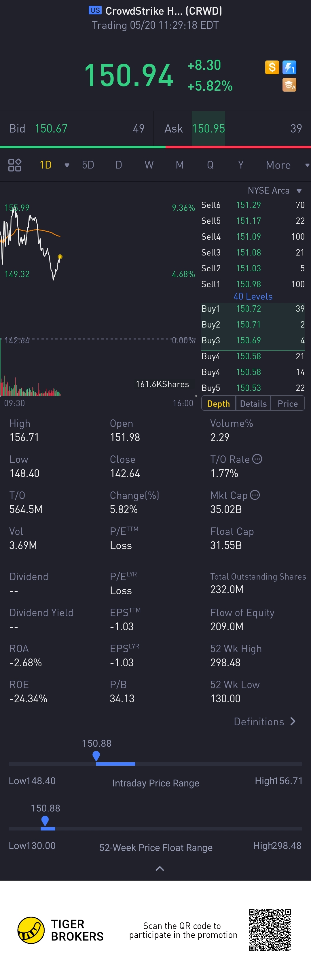The image size is (311, 980).
Task: Select the Price tab
Action: pyautogui.click(x=288, y=404)
